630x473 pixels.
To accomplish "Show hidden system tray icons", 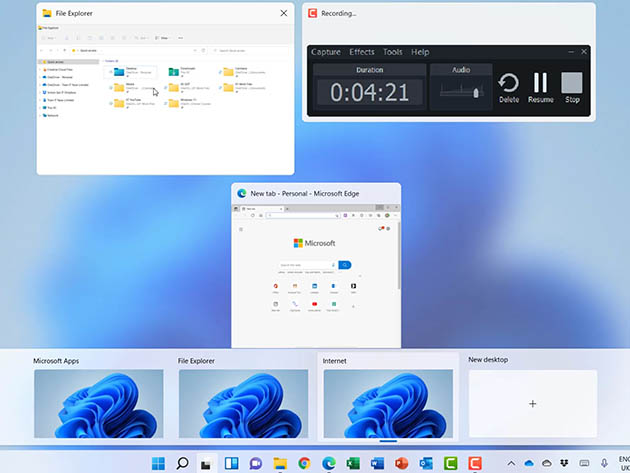I will (511, 463).
